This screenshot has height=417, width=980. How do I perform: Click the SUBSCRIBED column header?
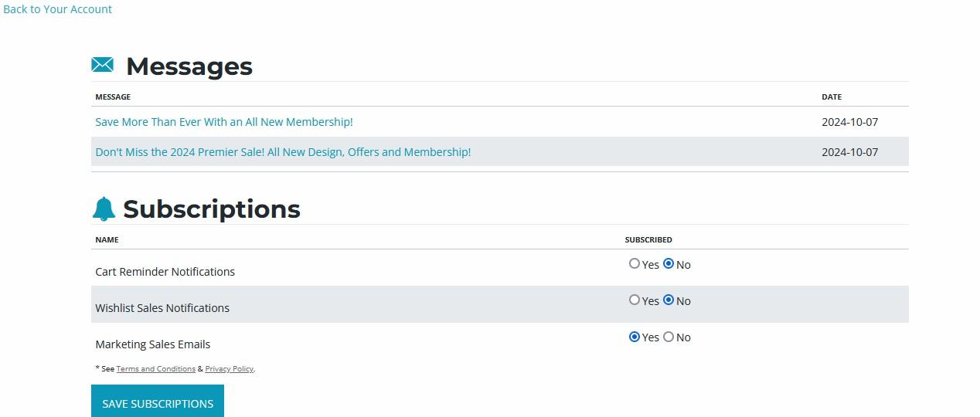(648, 240)
